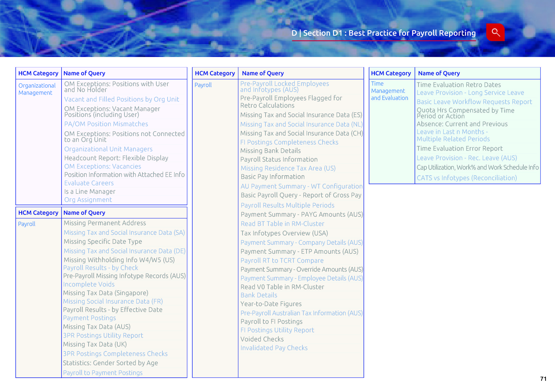Click 'Missing Permanent Address' query
The width and height of the screenshot is (555, 392).
pyautogui.click(x=105, y=223)
